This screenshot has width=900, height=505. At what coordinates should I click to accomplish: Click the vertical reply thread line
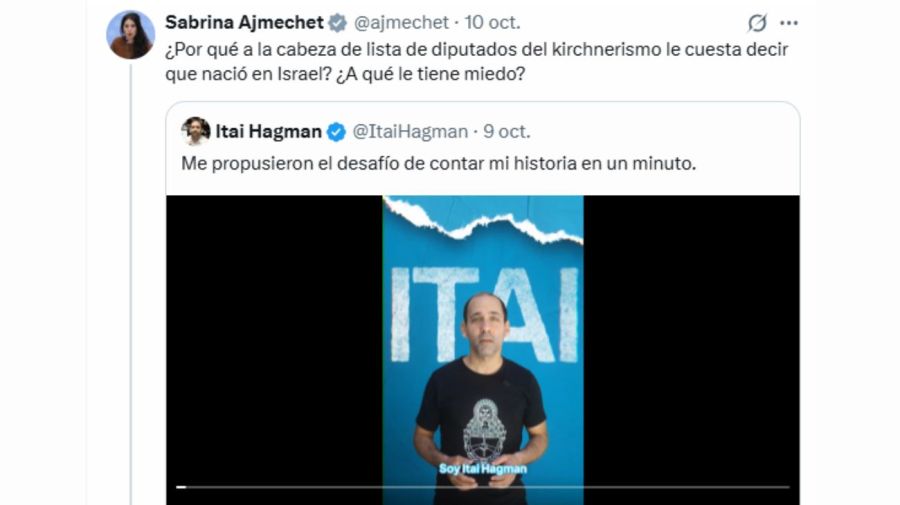click(x=130, y=284)
